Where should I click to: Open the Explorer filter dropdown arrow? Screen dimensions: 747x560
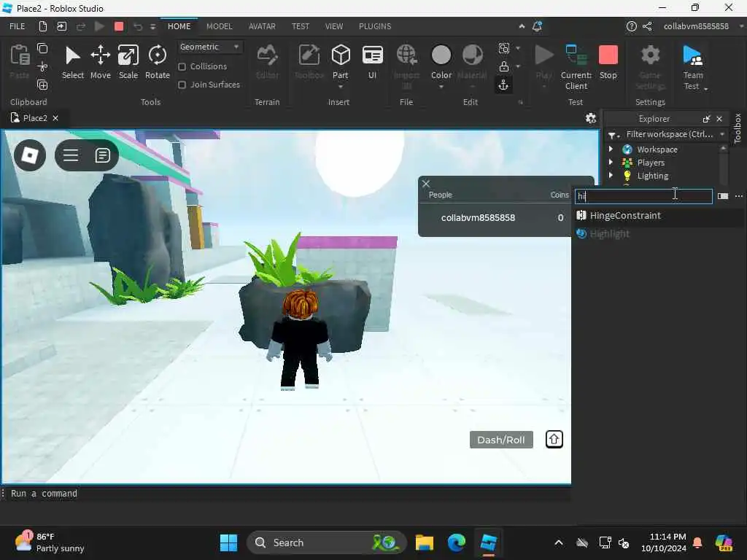pos(722,134)
